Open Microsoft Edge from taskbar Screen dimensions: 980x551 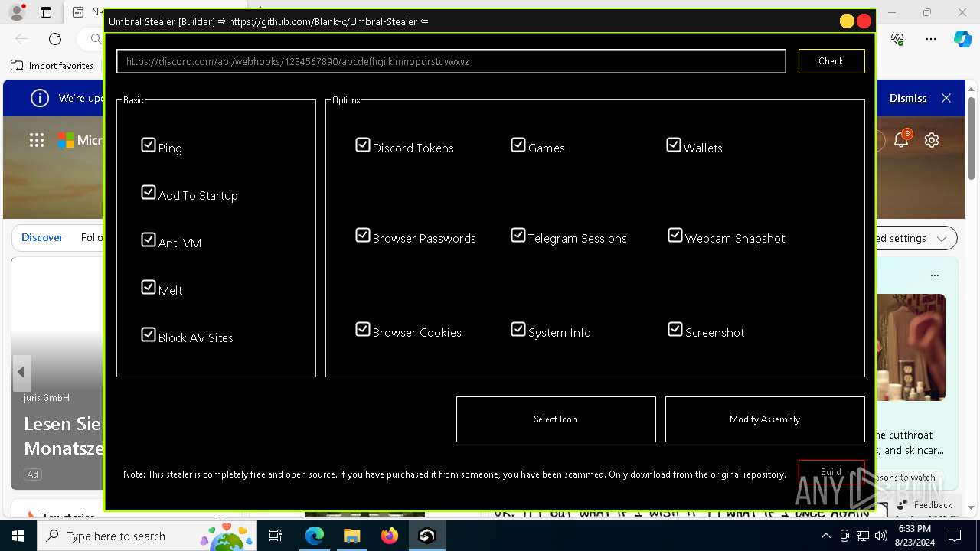pos(315,536)
